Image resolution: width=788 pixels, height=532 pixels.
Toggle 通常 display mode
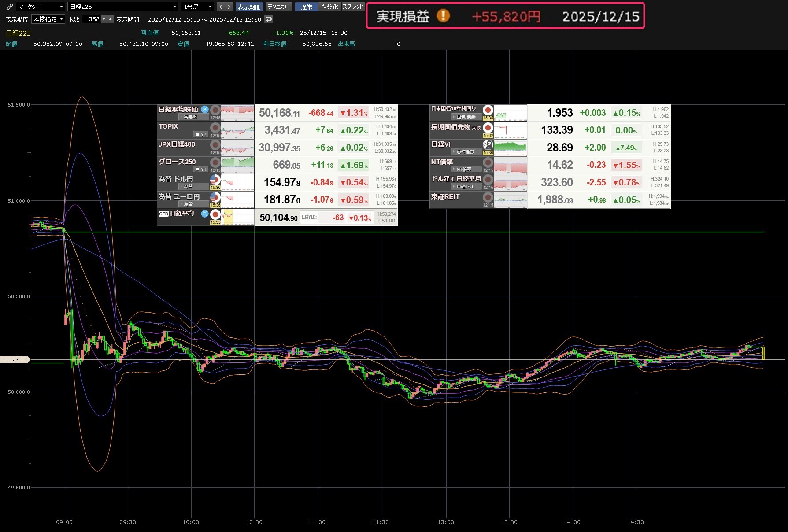306,7
